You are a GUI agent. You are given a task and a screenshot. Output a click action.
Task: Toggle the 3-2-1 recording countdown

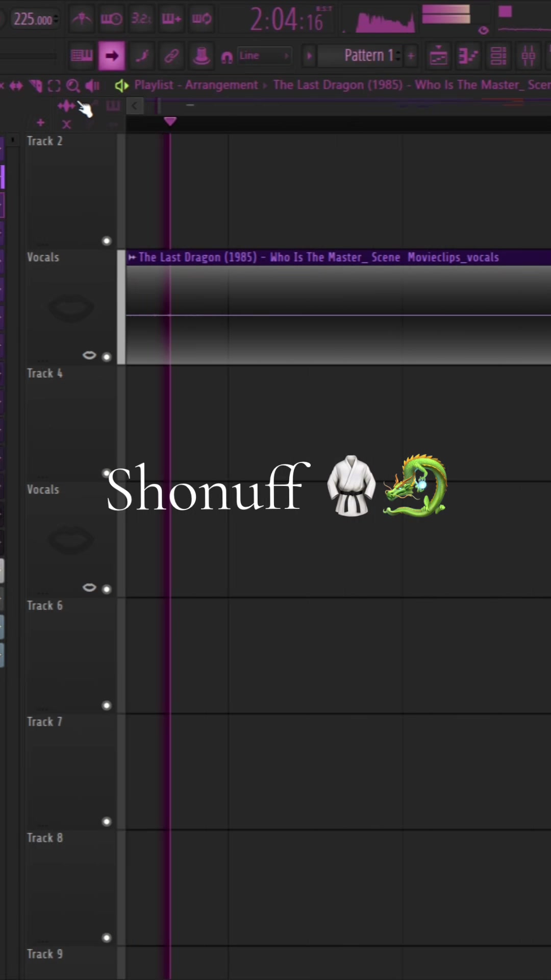tap(141, 19)
